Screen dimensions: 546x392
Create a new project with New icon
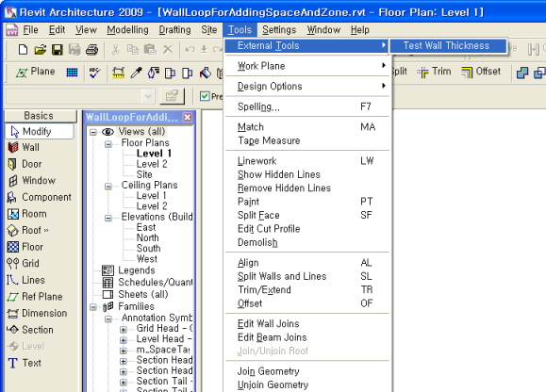(23, 50)
